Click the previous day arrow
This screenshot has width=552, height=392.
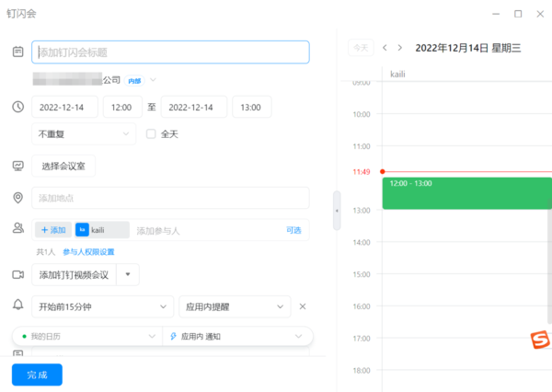pos(385,48)
